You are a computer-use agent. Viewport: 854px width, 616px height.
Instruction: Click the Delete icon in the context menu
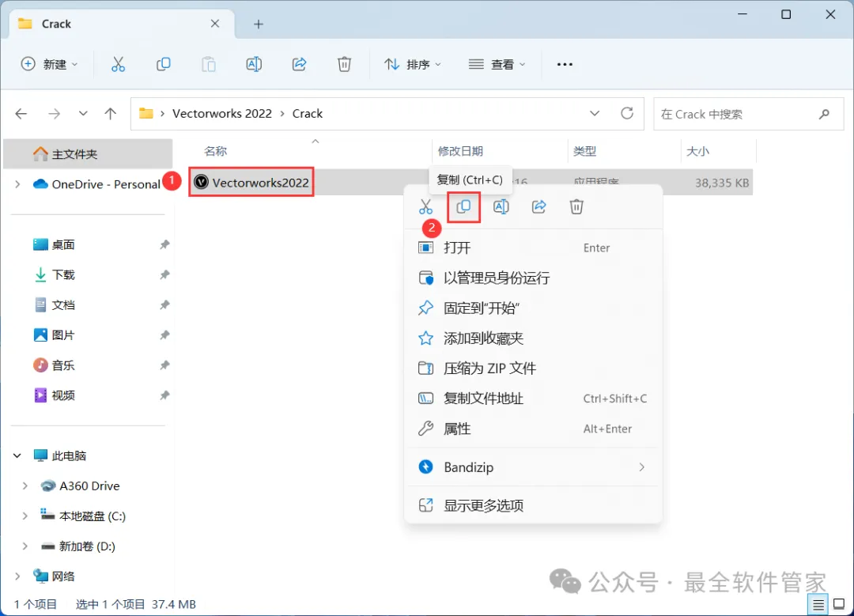tap(576, 207)
